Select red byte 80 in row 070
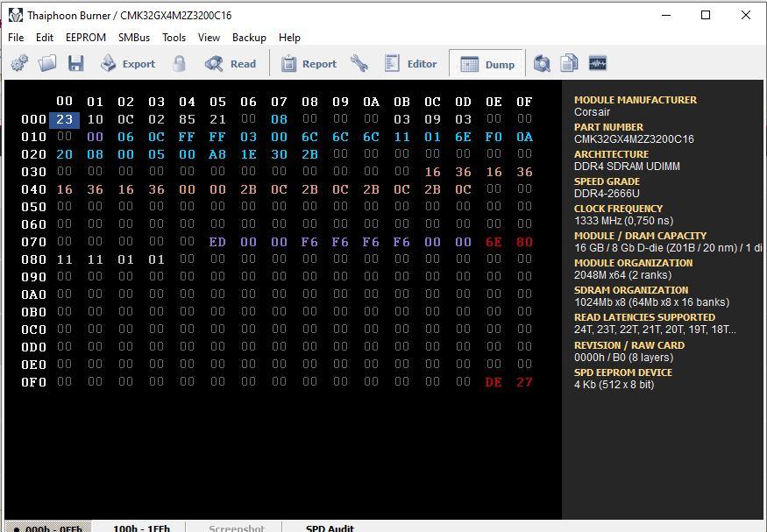This screenshot has width=767, height=532. pos(524,242)
